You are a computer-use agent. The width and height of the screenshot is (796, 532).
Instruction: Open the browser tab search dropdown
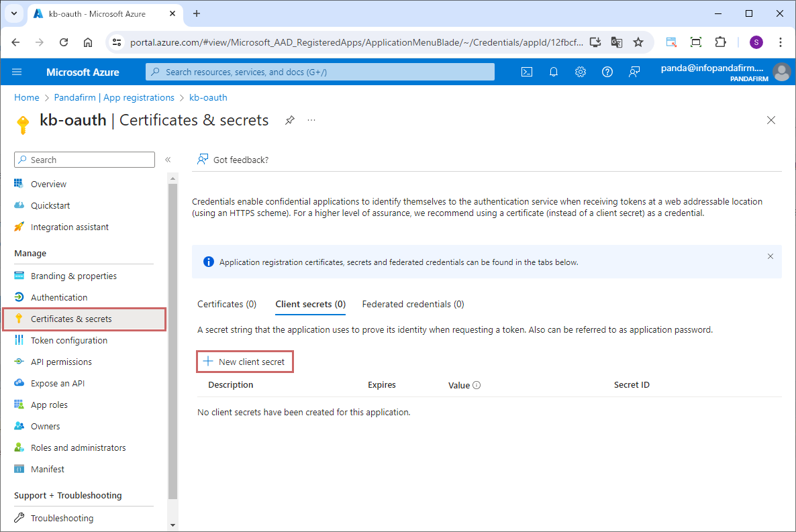[13, 13]
